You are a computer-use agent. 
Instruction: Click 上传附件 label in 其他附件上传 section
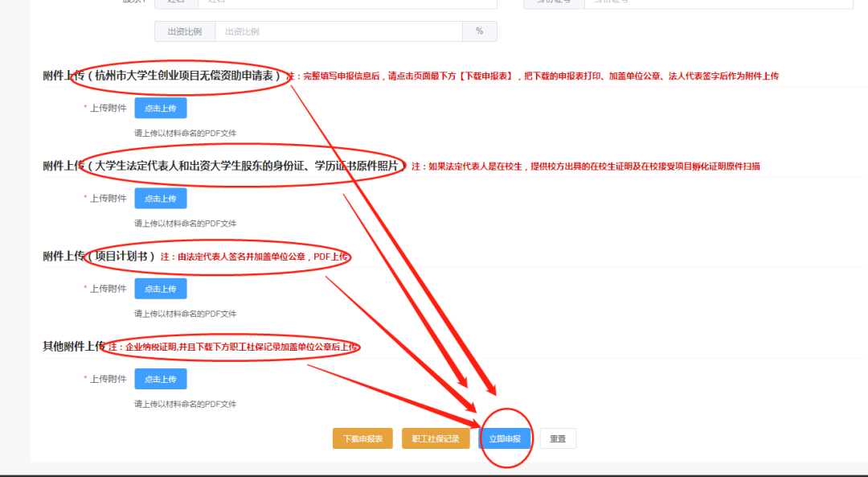pyautogui.click(x=108, y=379)
